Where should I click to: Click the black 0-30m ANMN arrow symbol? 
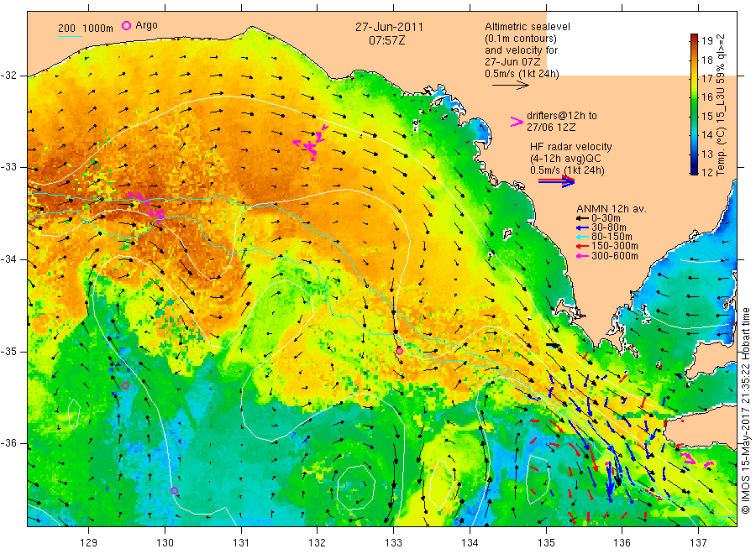582,218
